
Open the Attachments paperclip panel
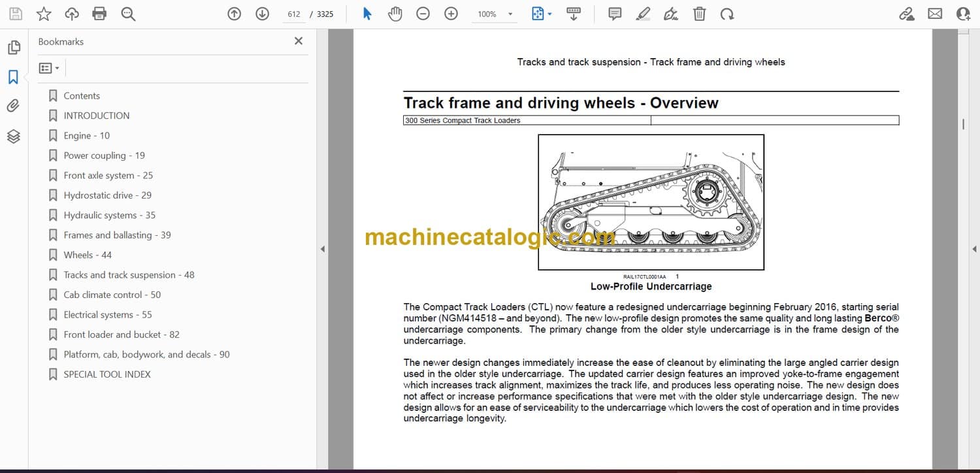[x=13, y=106]
